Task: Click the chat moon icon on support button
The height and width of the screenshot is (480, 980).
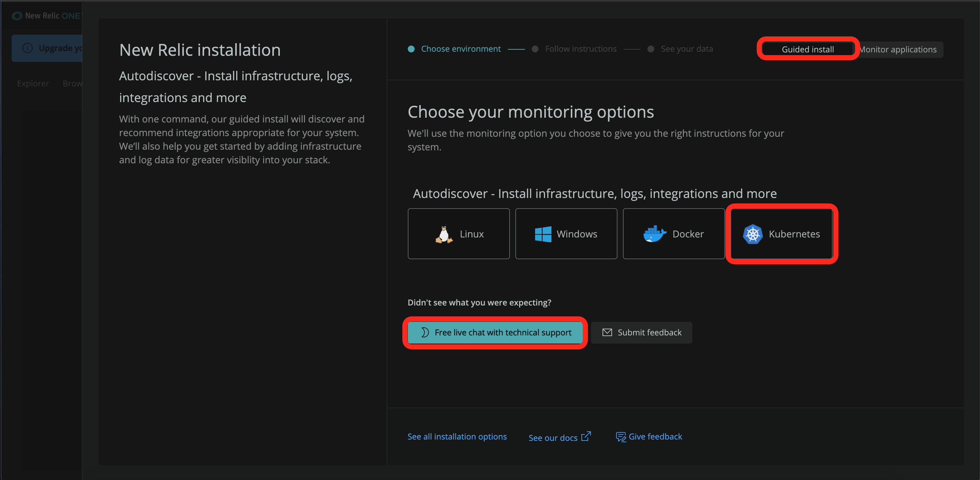Action: (x=424, y=332)
